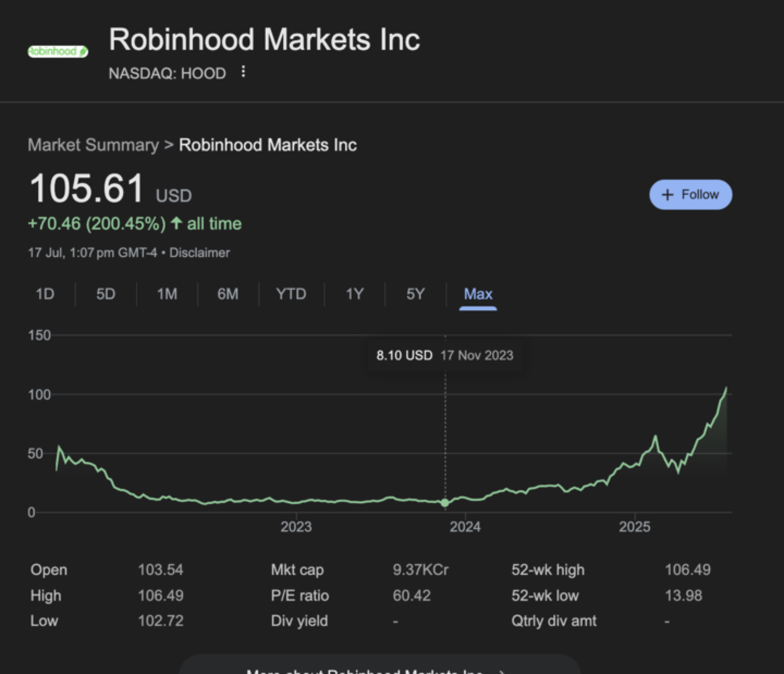This screenshot has width=784, height=674.
Task: Open the 1M chart period
Action: click(x=167, y=294)
